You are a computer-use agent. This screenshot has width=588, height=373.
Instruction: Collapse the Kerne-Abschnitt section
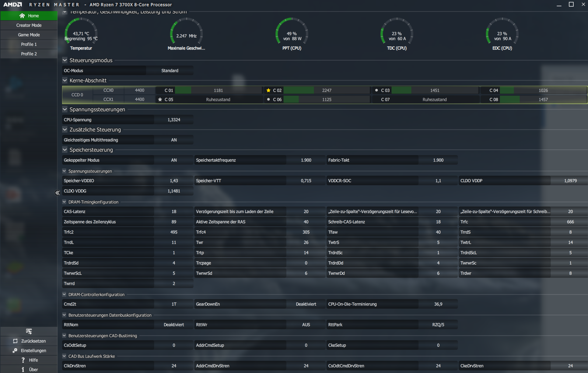(x=65, y=80)
